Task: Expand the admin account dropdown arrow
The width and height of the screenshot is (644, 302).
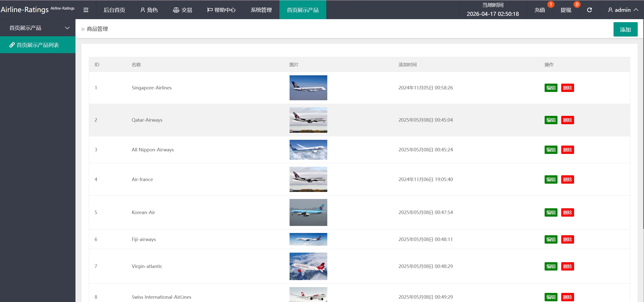Action: click(636, 10)
